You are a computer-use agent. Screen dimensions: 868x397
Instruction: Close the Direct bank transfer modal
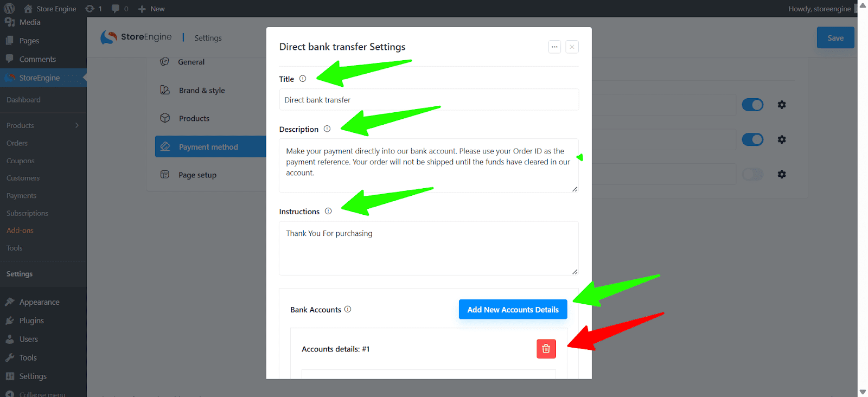pos(572,47)
